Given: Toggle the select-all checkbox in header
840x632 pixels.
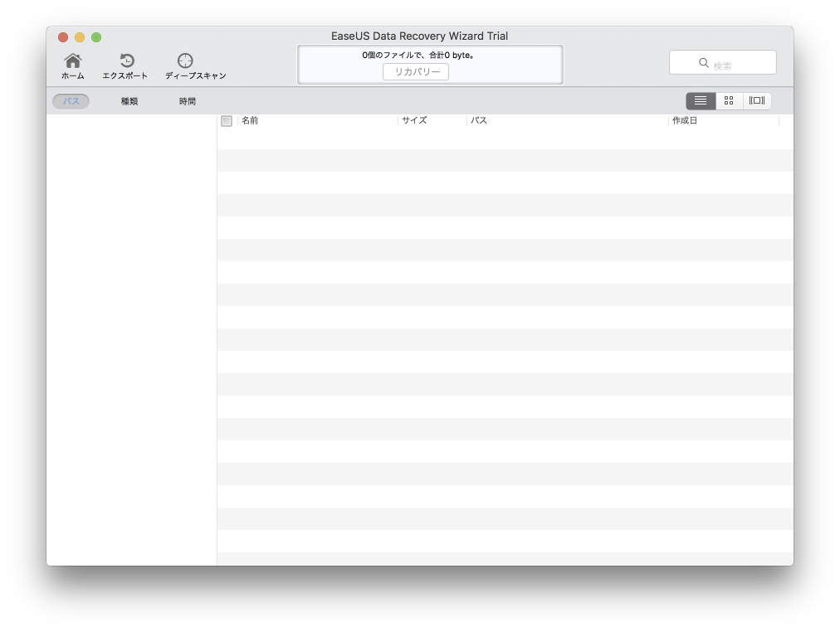Looking at the screenshot, I should 227,121.
